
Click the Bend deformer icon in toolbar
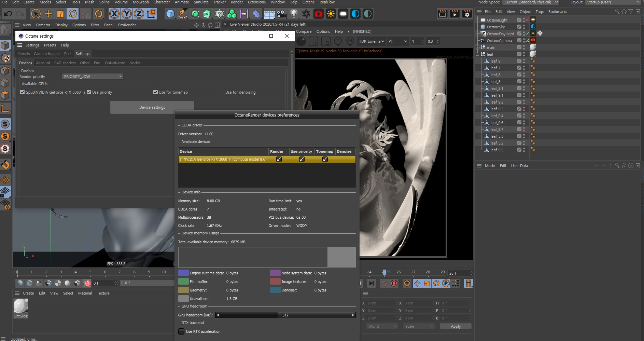tap(256, 14)
